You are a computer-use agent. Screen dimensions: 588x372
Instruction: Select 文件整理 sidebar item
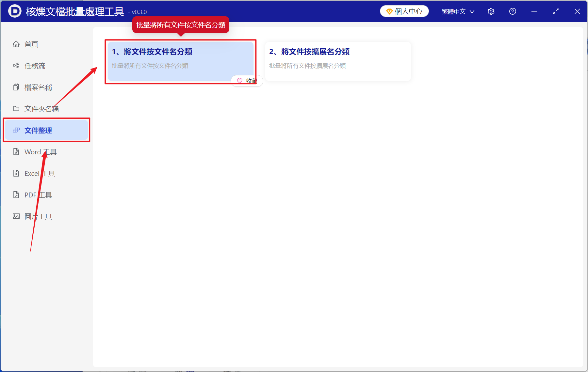[46, 130]
